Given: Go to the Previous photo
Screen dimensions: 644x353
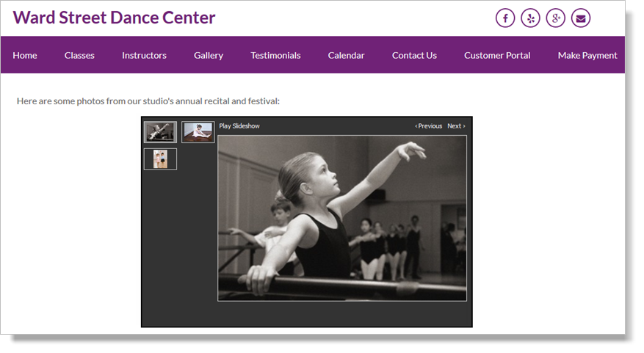Looking at the screenshot, I should coord(428,126).
